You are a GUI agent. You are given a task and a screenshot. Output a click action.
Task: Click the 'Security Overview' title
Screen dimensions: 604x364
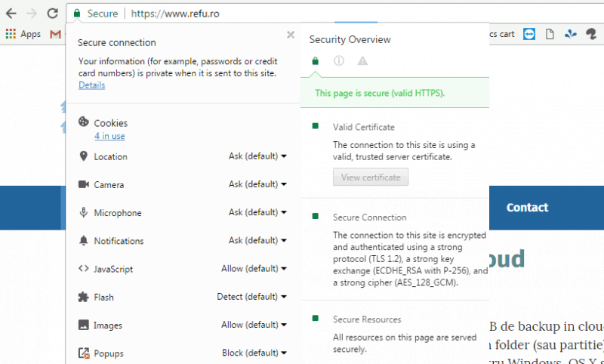pos(350,40)
